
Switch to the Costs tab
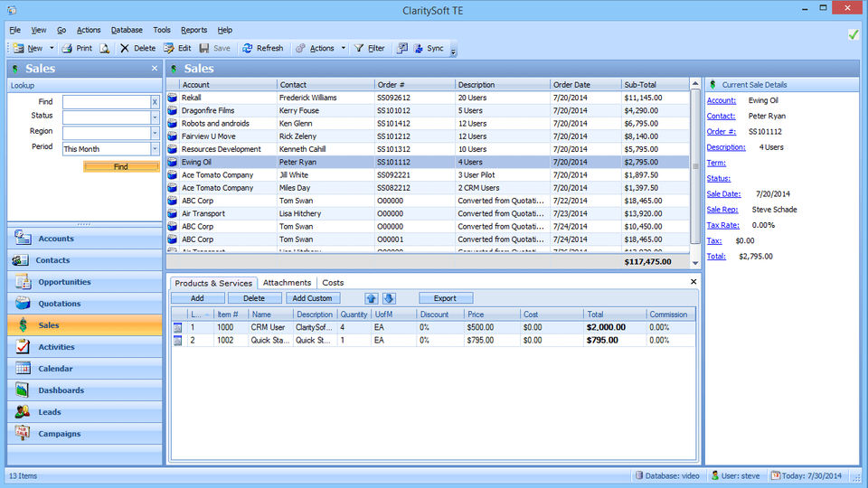(x=333, y=283)
